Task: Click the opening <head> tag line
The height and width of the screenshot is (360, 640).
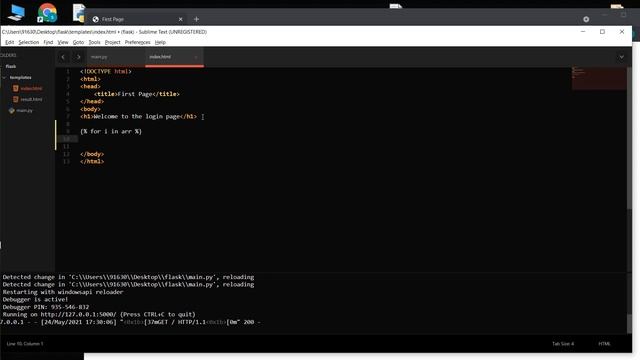Action: coord(90,87)
